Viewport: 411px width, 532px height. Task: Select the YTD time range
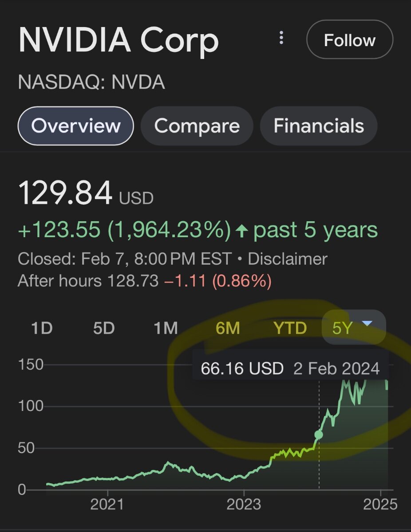click(290, 328)
